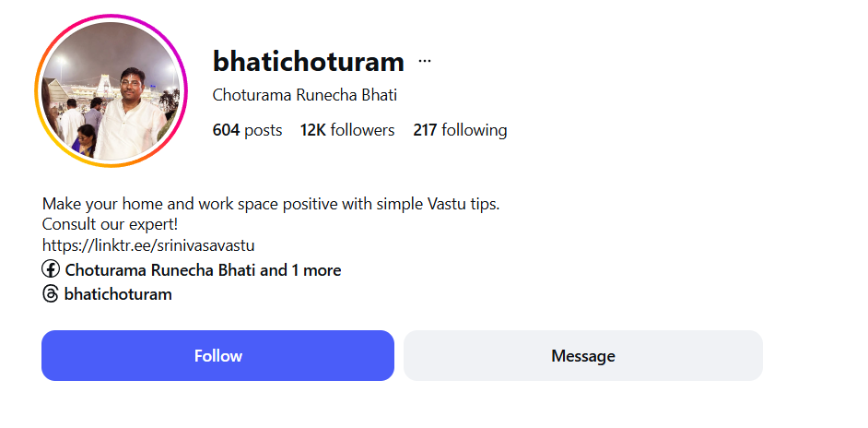Click the 604 posts count

click(247, 130)
